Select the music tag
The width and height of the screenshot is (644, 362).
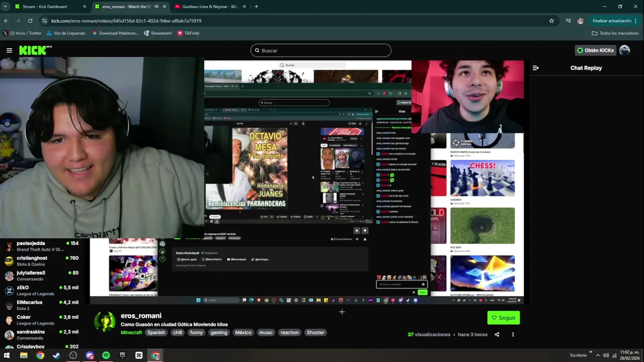266,332
